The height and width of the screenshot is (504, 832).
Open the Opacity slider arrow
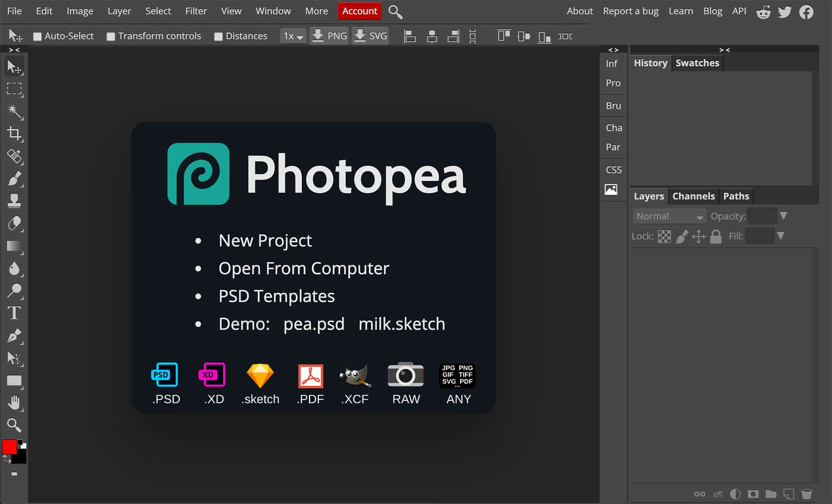(783, 216)
